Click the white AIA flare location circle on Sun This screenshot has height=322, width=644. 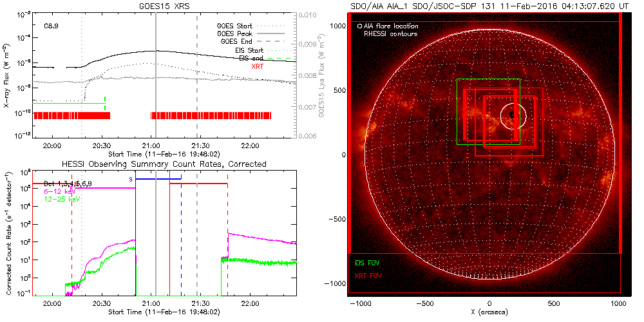click(513, 115)
